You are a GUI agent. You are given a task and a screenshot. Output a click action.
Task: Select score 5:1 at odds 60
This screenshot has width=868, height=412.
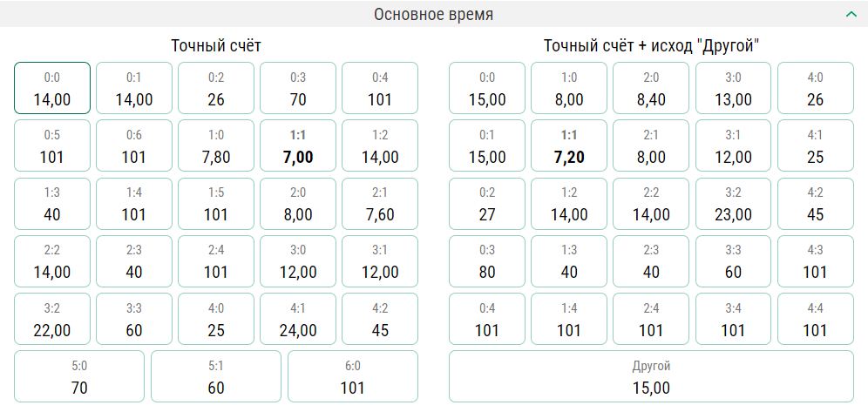point(216,376)
